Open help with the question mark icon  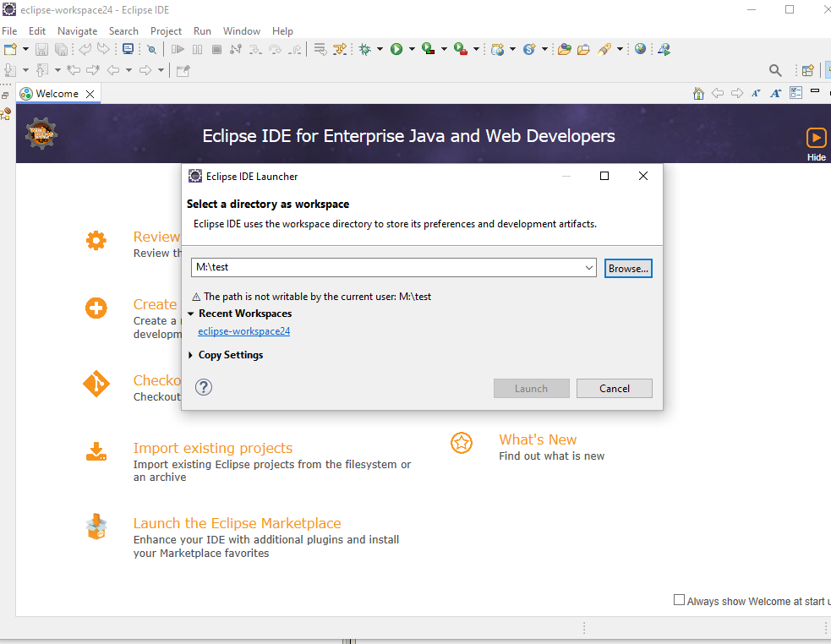tap(204, 387)
